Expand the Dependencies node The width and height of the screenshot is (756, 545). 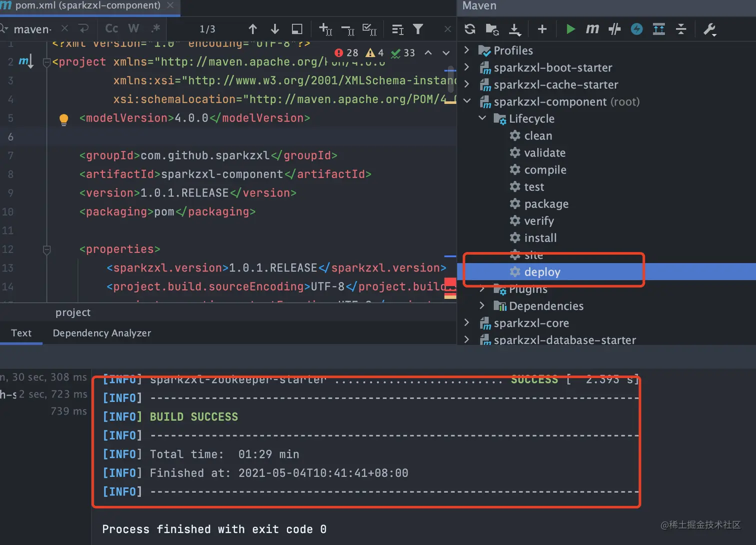(482, 305)
